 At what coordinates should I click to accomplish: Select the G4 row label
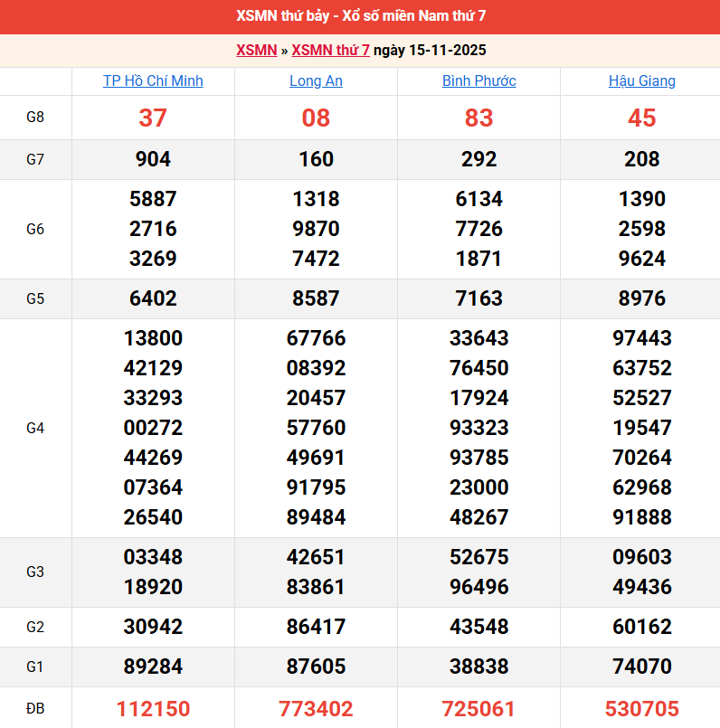pos(35,428)
